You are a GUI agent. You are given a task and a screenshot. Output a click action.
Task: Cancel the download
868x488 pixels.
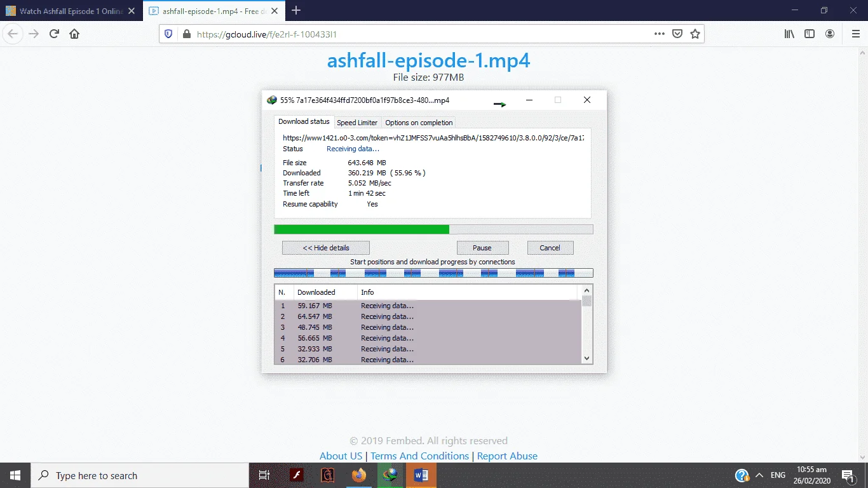tap(550, 248)
